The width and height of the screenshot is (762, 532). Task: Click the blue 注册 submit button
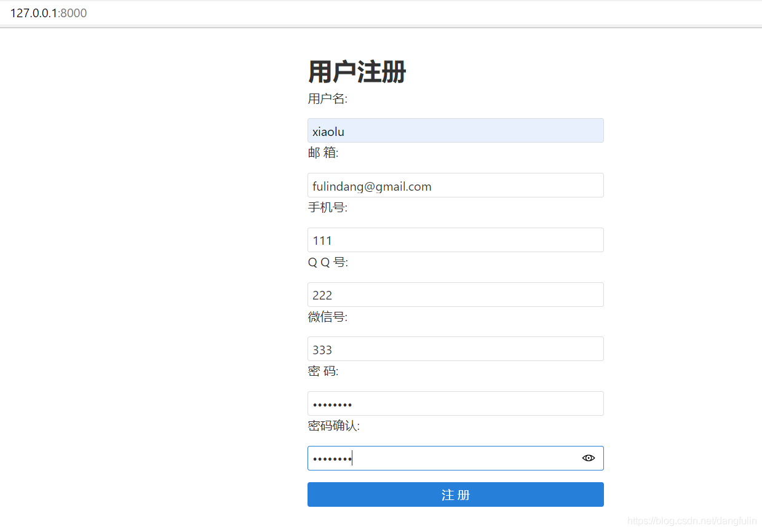[455, 495]
